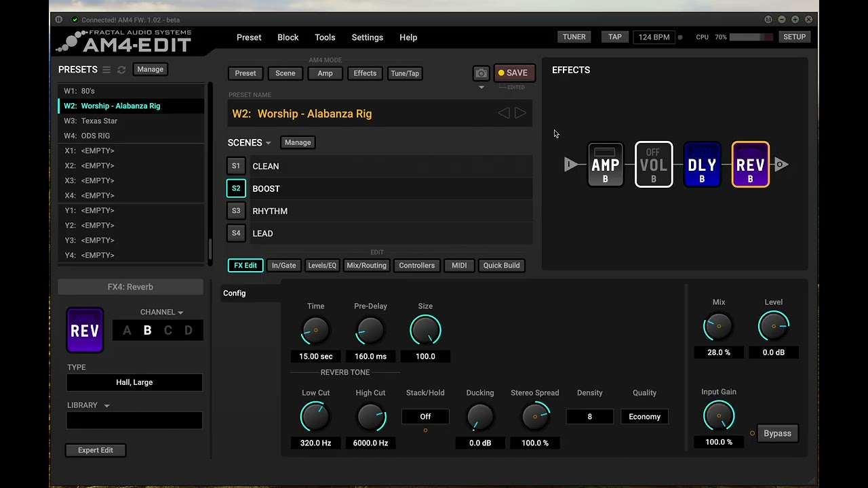Open the Density value box
This screenshot has width=868, height=488.
pos(589,417)
